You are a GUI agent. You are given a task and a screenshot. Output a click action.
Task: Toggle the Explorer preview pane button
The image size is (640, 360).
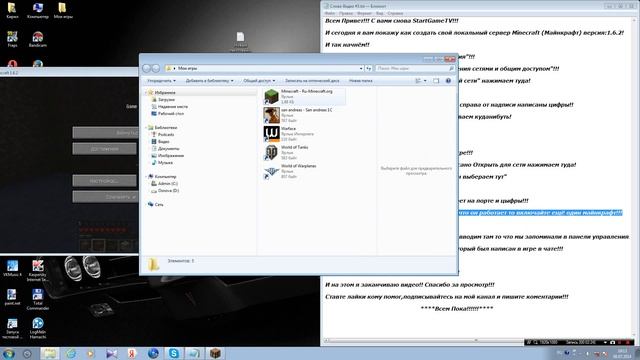tap(436, 81)
